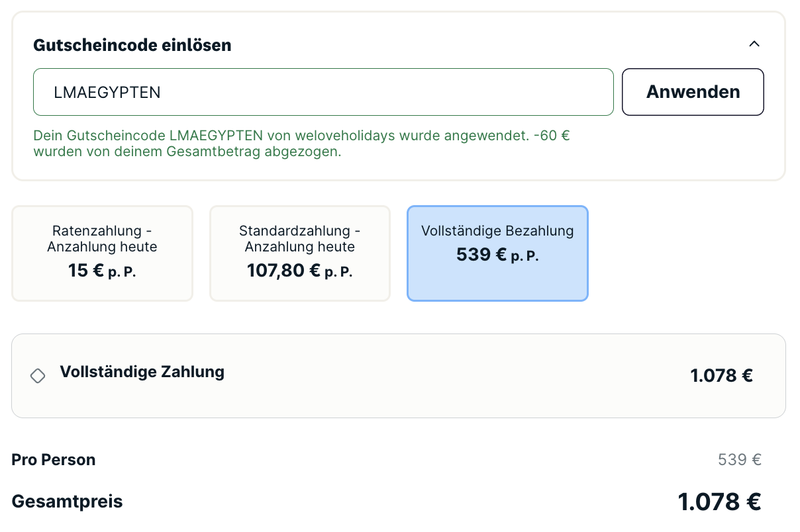Click the 107,80 € p. P. deposit price
800x532 pixels.
pyautogui.click(x=300, y=271)
